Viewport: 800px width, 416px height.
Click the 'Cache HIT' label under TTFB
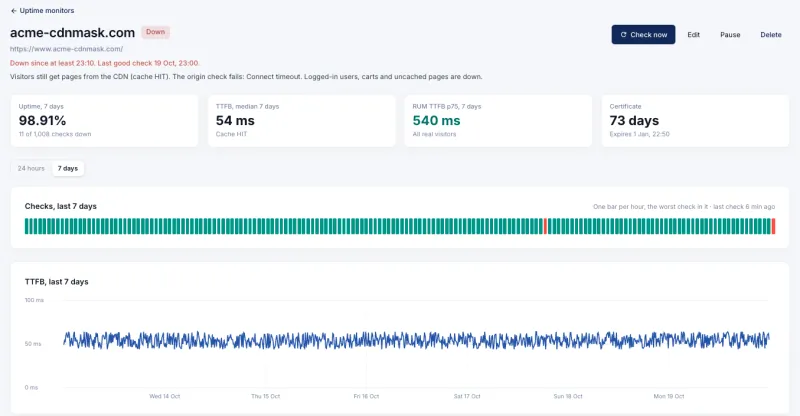tap(231, 134)
